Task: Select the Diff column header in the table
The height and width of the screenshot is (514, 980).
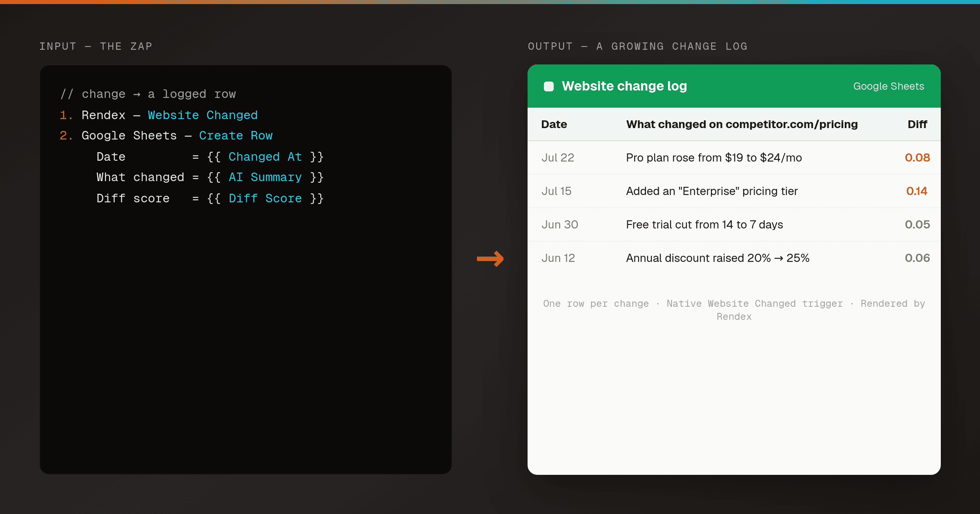Action: (917, 124)
